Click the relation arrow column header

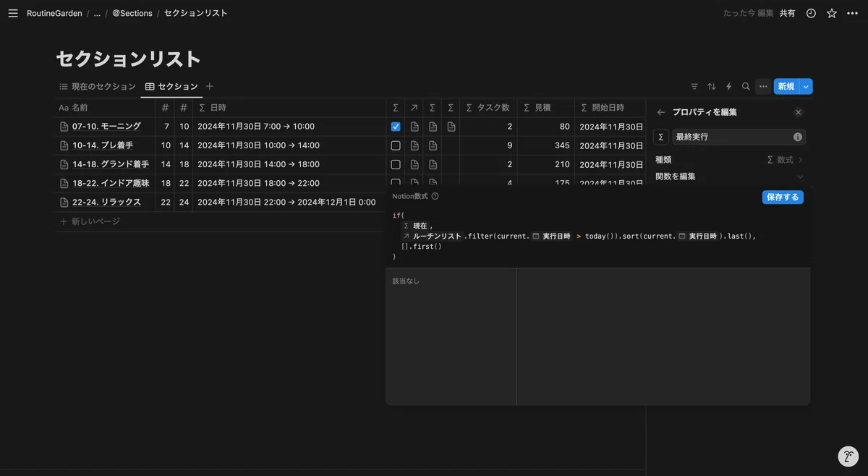(x=414, y=107)
